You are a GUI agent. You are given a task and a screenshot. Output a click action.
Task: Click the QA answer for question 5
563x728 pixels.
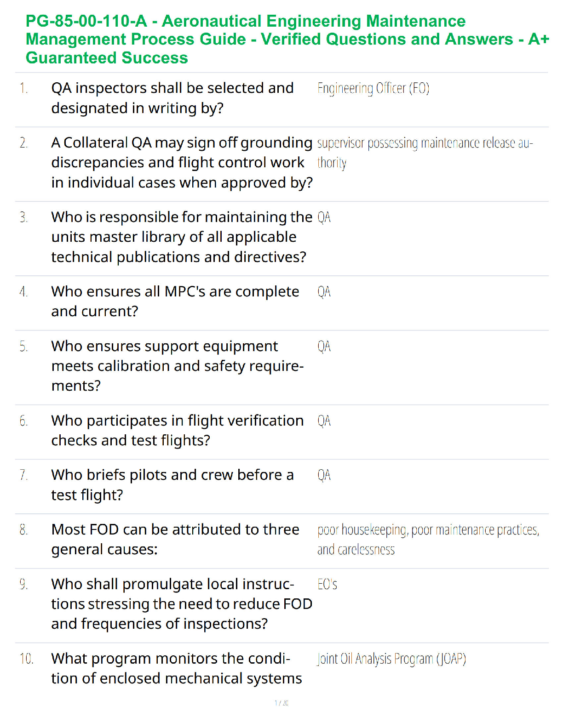tap(324, 346)
